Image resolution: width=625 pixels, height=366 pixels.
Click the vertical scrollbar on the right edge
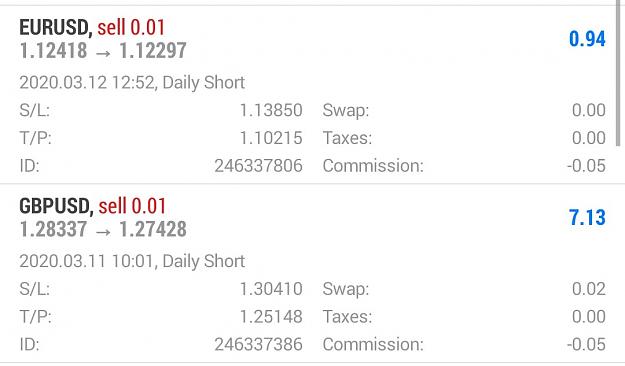coord(618,74)
